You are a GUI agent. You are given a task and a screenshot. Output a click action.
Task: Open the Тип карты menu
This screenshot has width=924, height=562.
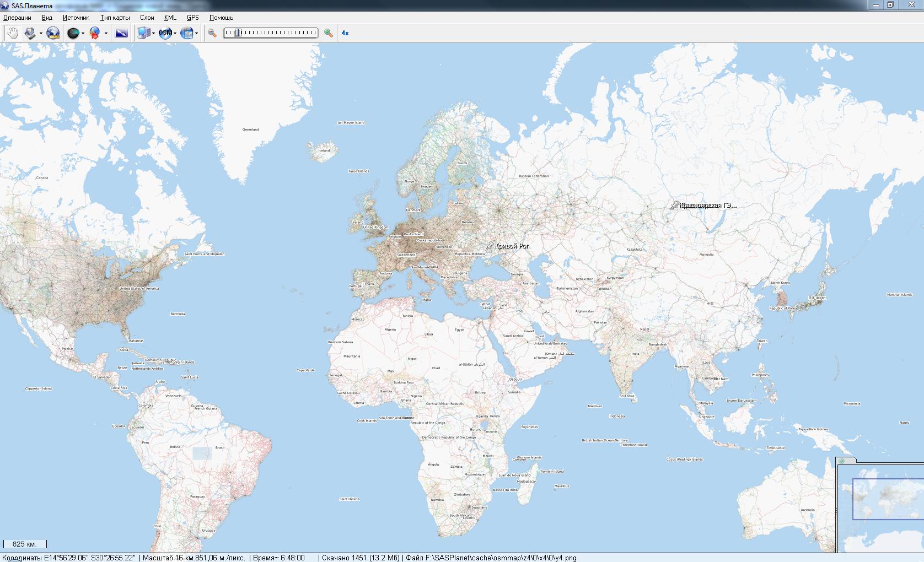115,18
